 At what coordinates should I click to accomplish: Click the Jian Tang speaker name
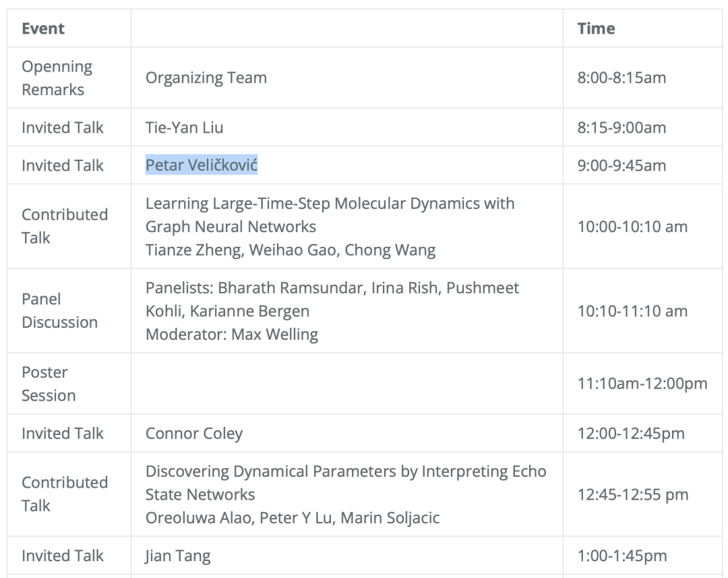click(x=178, y=556)
